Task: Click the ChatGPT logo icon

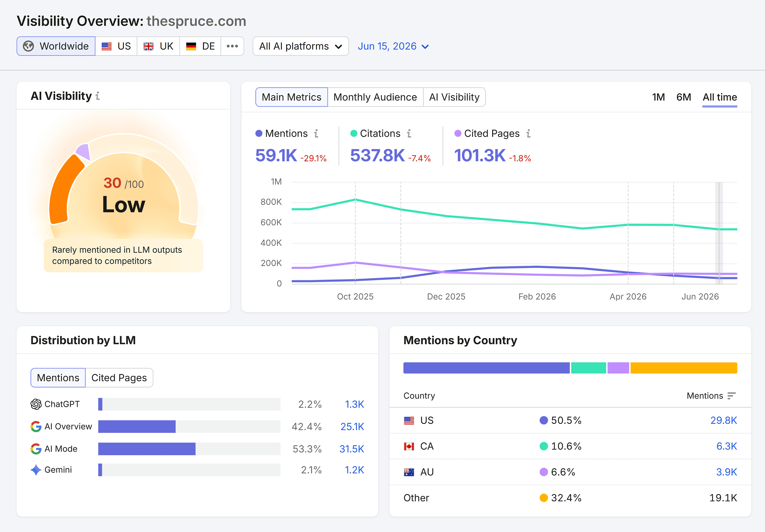Action: (x=36, y=404)
